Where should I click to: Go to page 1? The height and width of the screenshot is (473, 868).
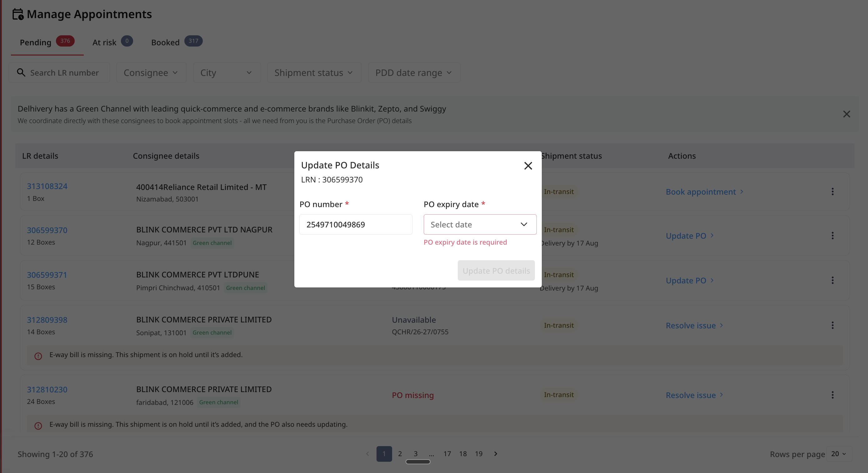(384, 454)
